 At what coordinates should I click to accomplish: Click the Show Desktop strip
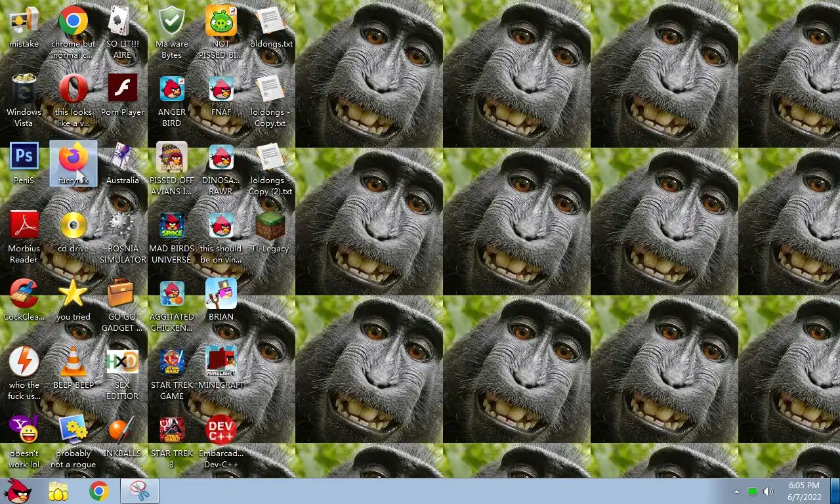[835, 492]
